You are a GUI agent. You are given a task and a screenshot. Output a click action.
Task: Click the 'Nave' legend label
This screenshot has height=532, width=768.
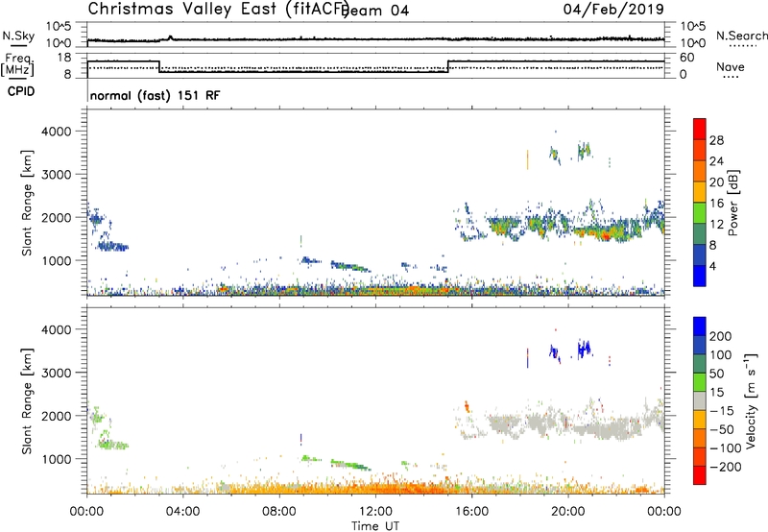pos(731,67)
